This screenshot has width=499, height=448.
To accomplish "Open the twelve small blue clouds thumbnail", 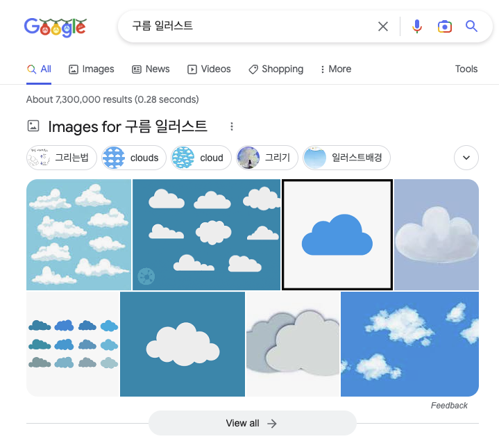I will pyautogui.click(x=73, y=345).
